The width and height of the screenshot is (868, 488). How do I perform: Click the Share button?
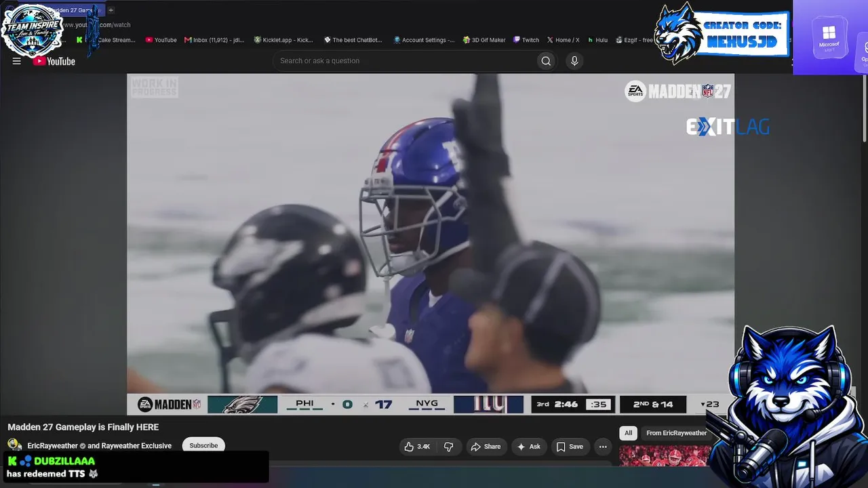(x=486, y=447)
